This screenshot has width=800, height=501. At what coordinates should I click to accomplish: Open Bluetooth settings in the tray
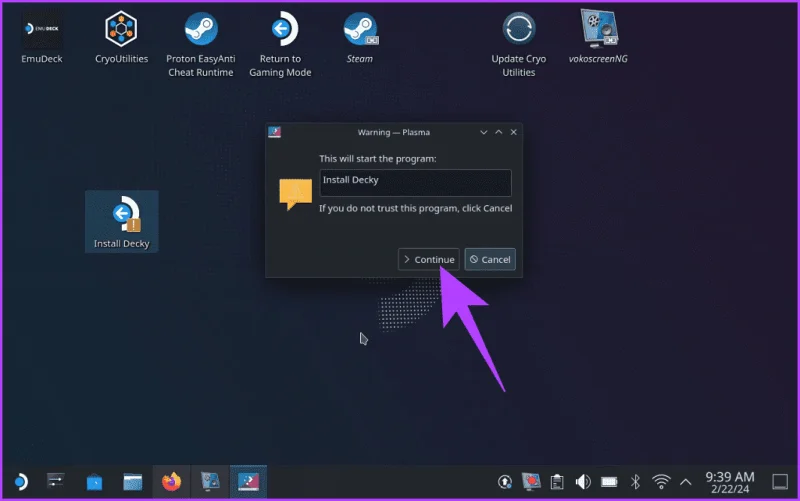[635, 482]
